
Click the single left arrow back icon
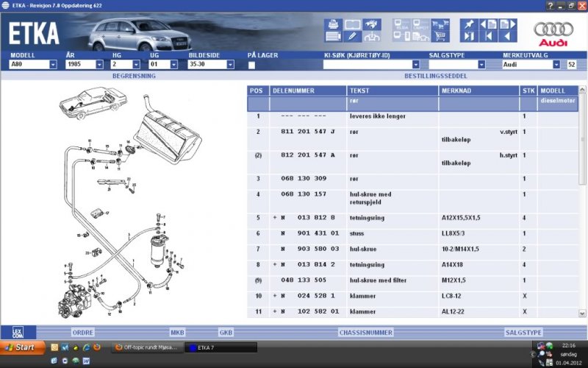click(x=506, y=36)
